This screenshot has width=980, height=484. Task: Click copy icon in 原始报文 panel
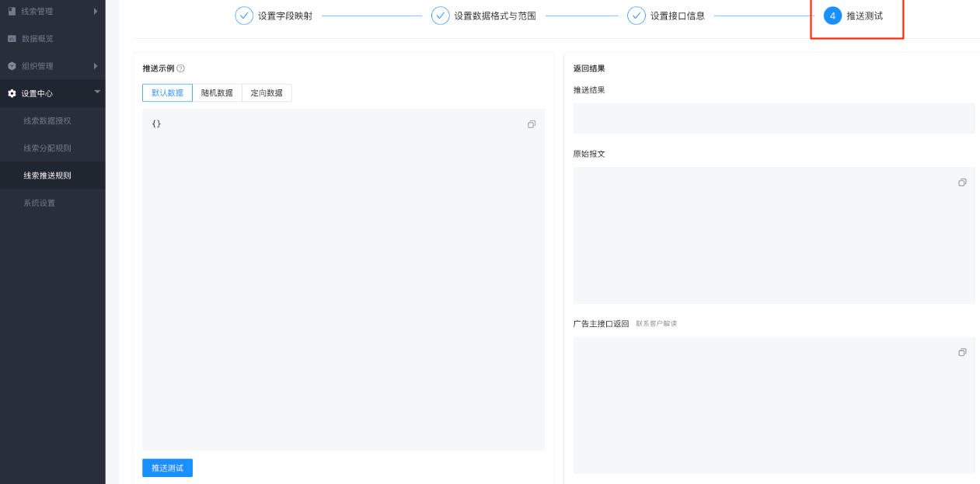(x=962, y=182)
